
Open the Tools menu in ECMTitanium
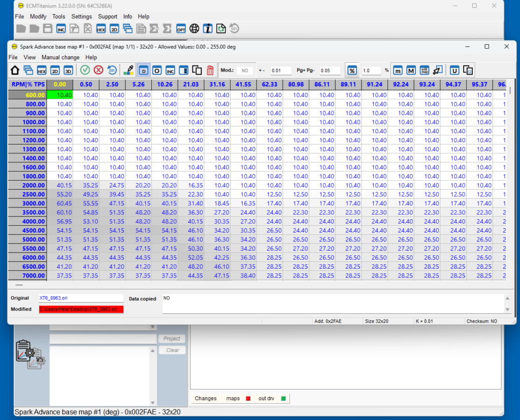click(x=59, y=17)
